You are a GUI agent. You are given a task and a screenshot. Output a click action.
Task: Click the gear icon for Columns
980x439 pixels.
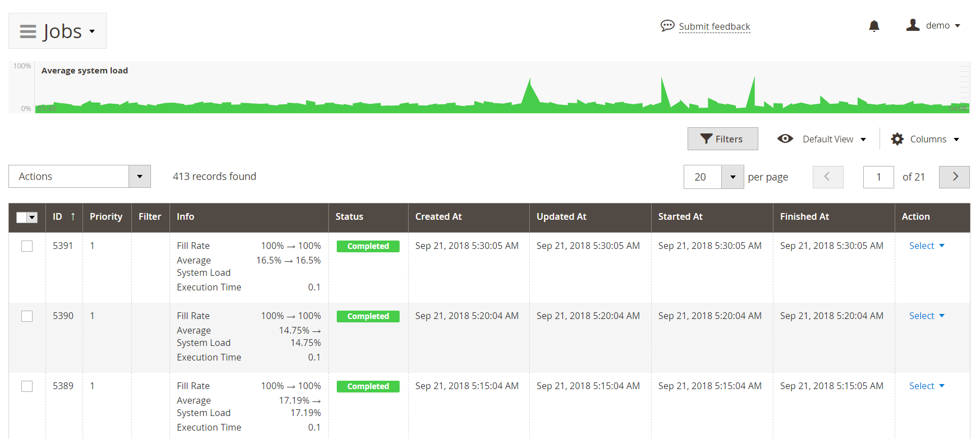tap(897, 139)
